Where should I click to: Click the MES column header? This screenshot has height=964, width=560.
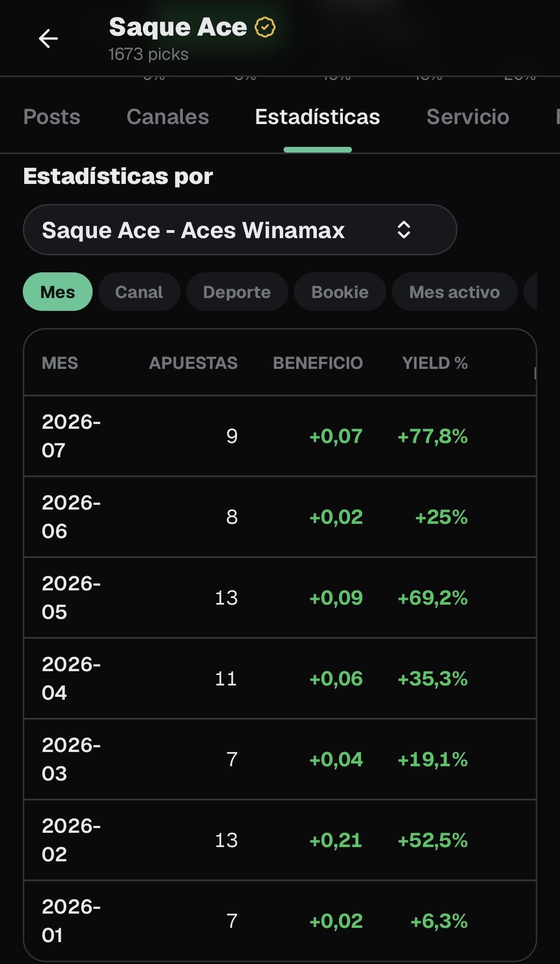click(x=60, y=363)
